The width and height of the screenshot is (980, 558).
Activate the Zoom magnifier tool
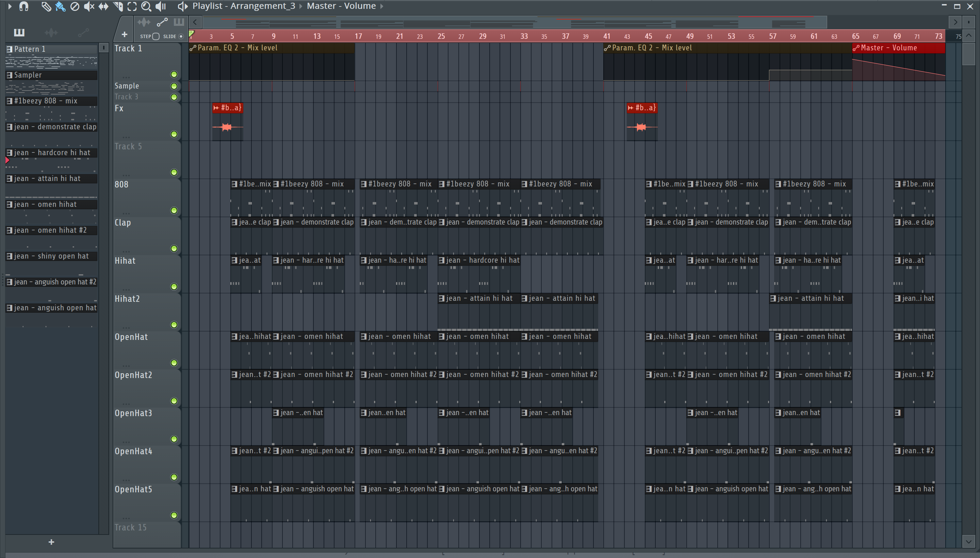pos(146,6)
